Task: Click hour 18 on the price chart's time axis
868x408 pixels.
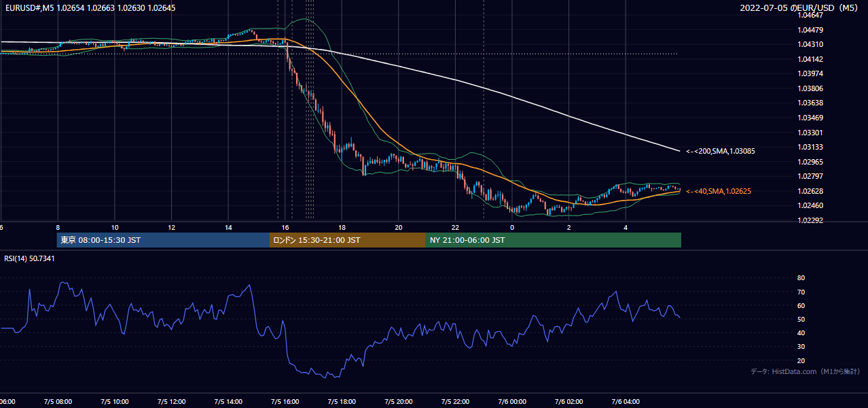Action: (342, 227)
